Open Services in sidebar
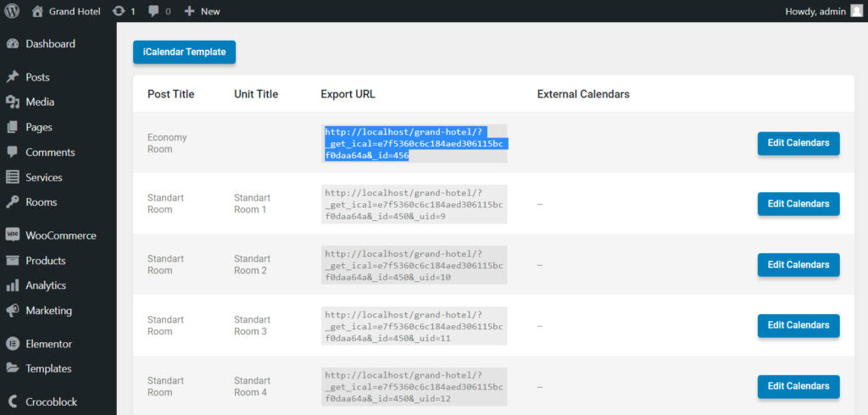The height and width of the screenshot is (415, 868). pyautogui.click(x=44, y=178)
